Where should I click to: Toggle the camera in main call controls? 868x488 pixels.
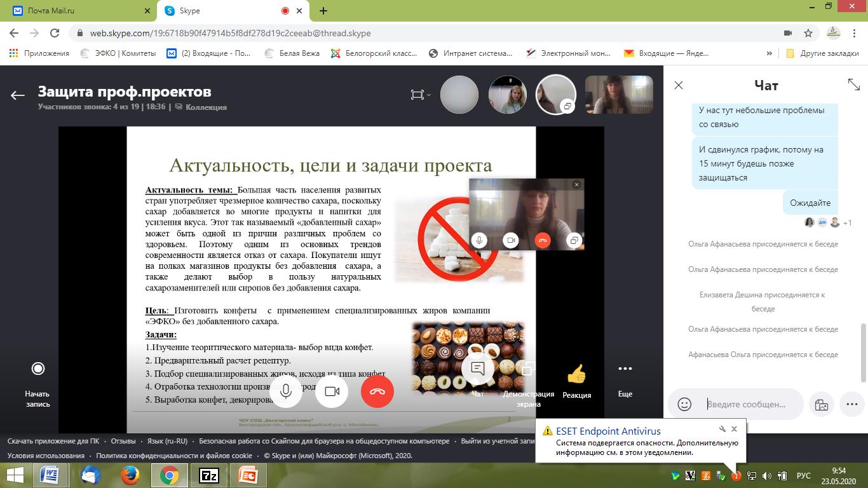coord(332,391)
